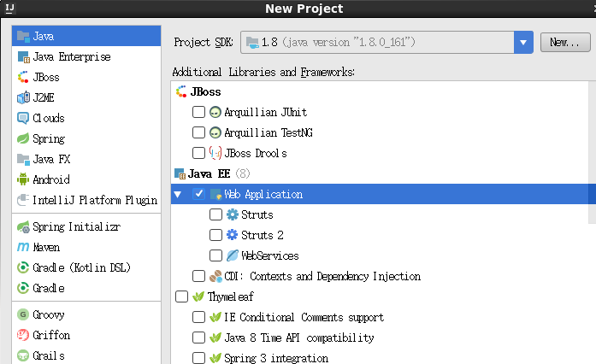Enable the Arquillian JUnit checkbox
The image size is (596, 364).
pos(198,112)
